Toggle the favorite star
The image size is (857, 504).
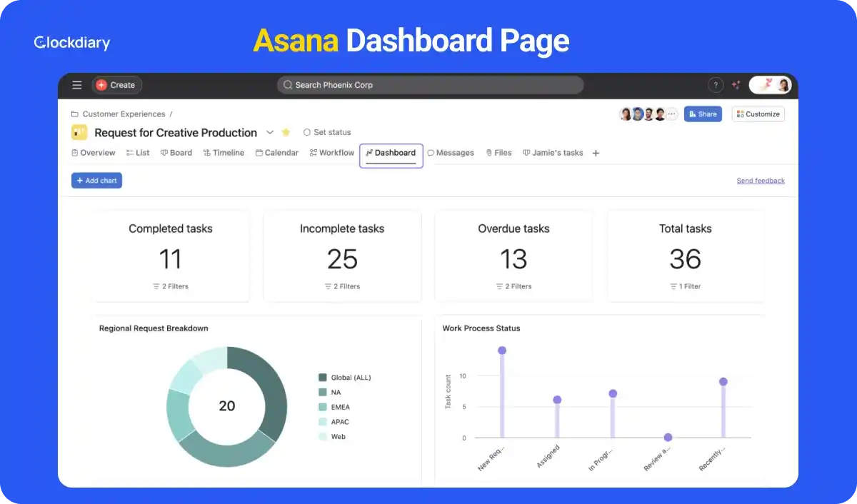coord(286,132)
